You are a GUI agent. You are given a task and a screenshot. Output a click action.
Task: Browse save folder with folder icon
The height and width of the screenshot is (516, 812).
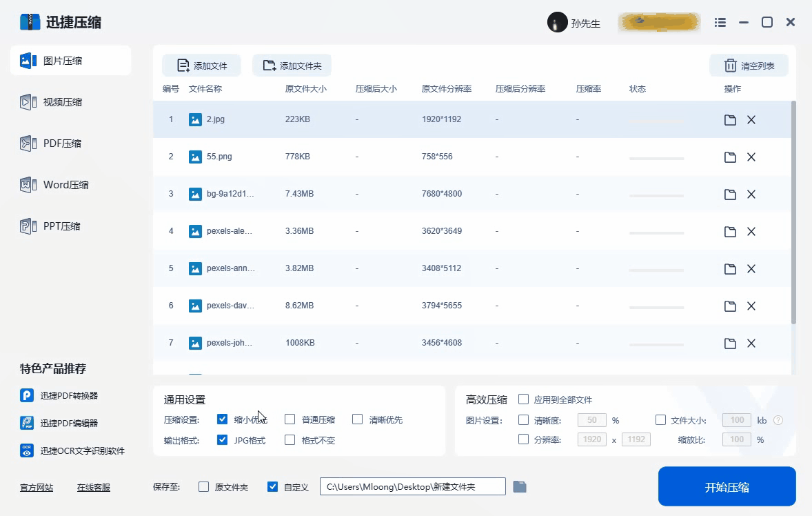[520, 486]
